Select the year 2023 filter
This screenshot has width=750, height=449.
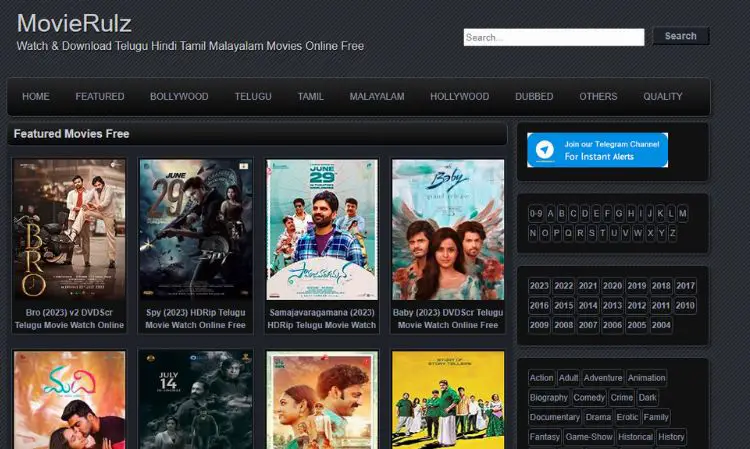pos(539,286)
